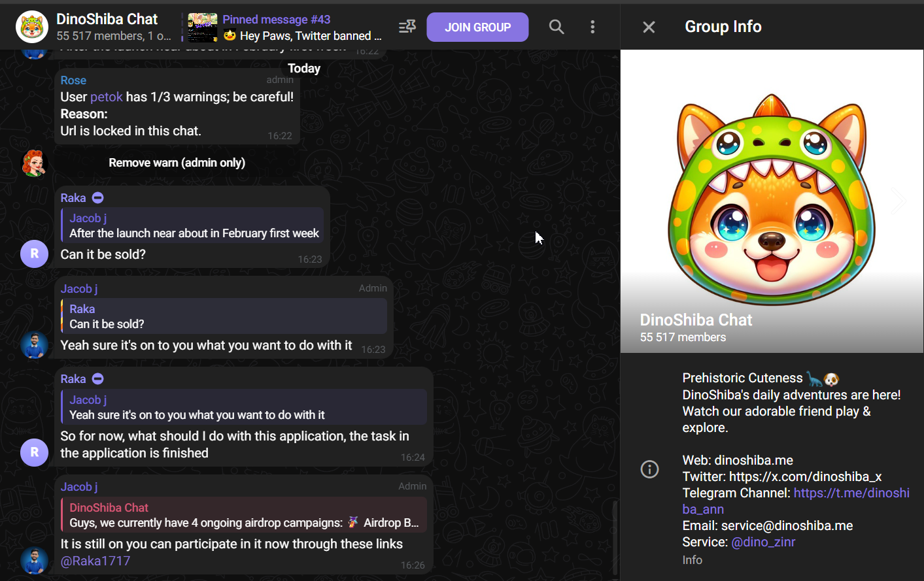Jump to quoted 'After the launch near about' reply

pyautogui.click(x=193, y=225)
